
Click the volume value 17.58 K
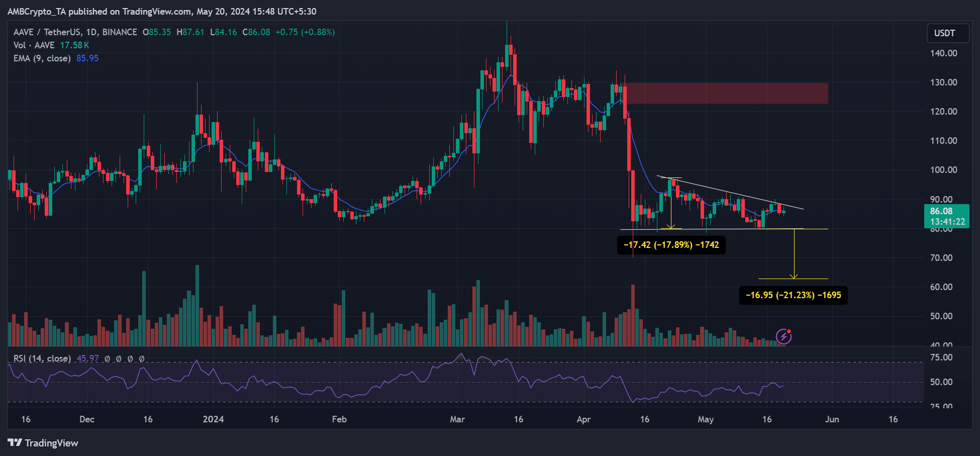(x=74, y=45)
